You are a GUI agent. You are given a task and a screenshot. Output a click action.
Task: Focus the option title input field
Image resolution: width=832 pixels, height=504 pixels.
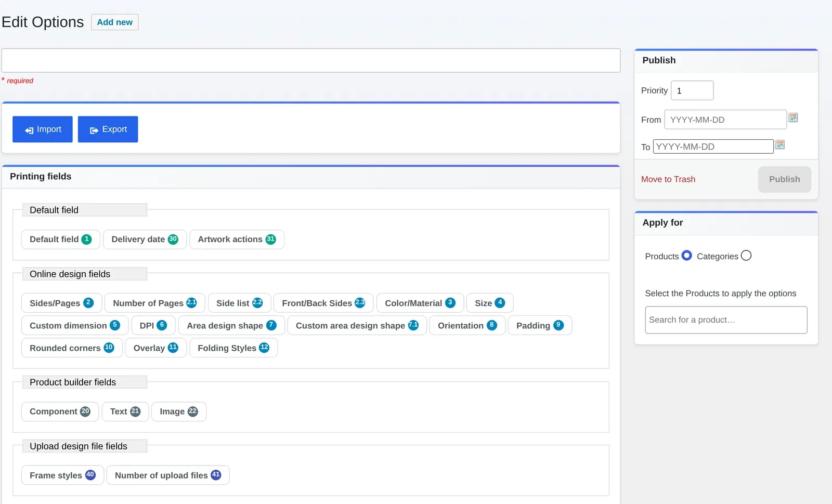(311, 60)
